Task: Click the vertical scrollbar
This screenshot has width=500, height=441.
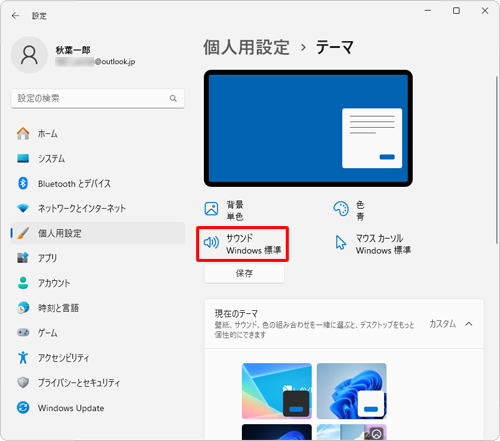Action: [496, 160]
